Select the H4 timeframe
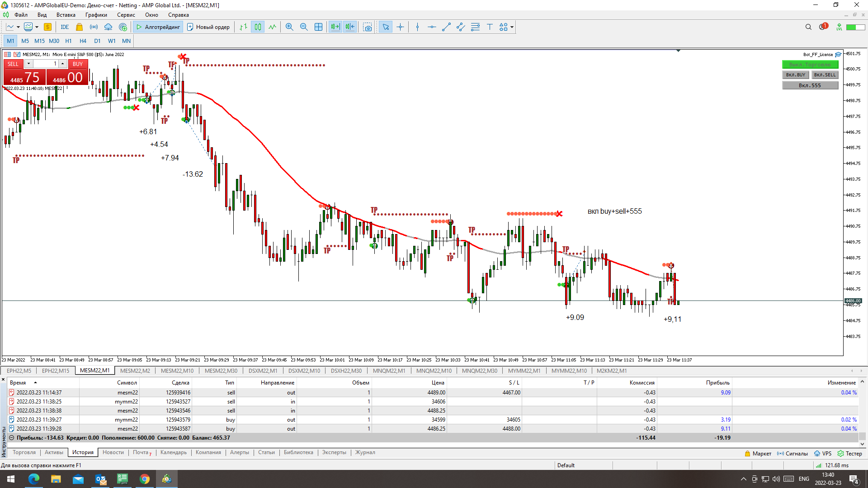Image resolution: width=868 pixels, height=488 pixels. pos(83,41)
